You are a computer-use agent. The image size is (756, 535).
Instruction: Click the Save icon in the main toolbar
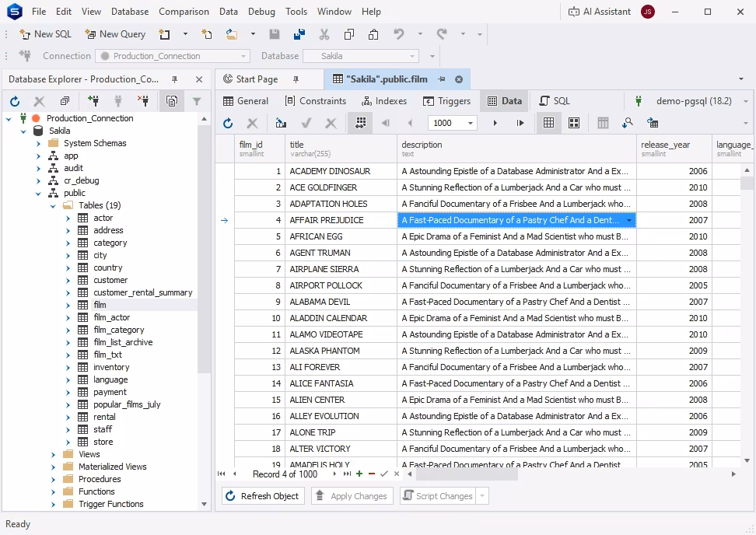tap(275, 34)
